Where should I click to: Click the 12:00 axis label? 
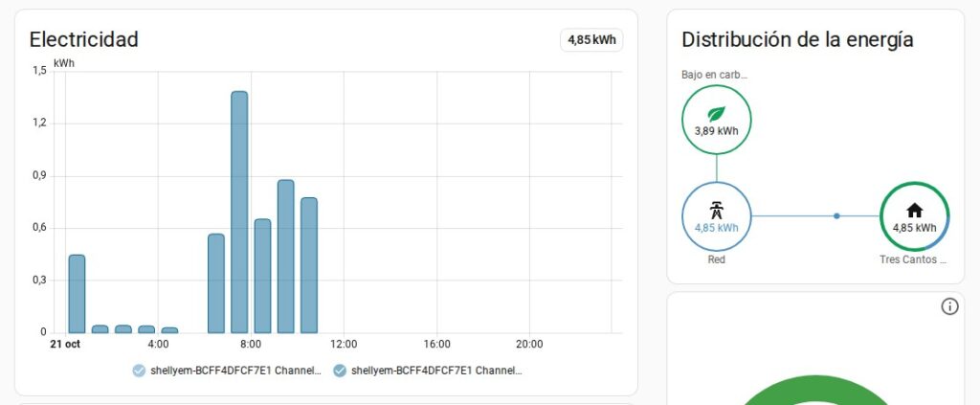coord(344,345)
